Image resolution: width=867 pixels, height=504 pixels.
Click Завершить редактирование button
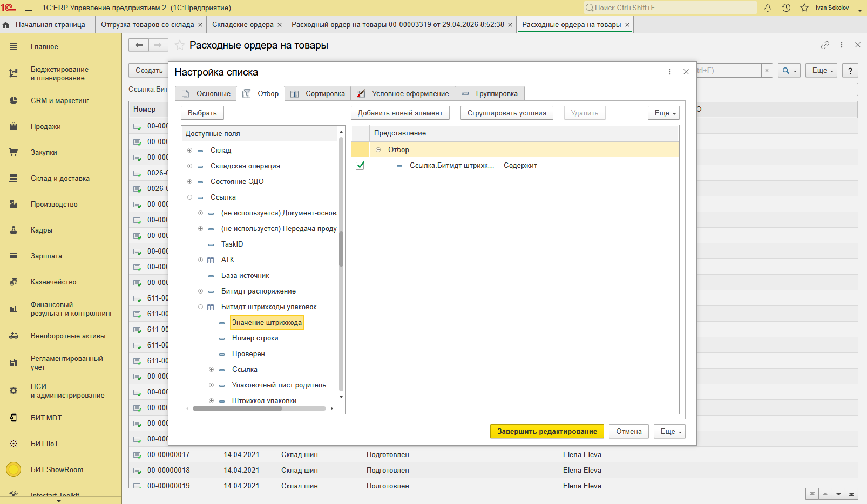[547, 432]
